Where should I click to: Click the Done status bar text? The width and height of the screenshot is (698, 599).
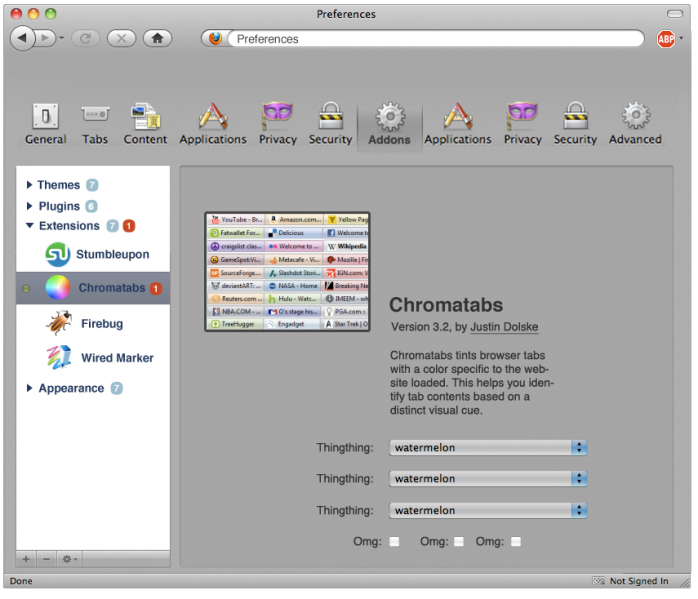pyautogui.click(x=21, y=581)
